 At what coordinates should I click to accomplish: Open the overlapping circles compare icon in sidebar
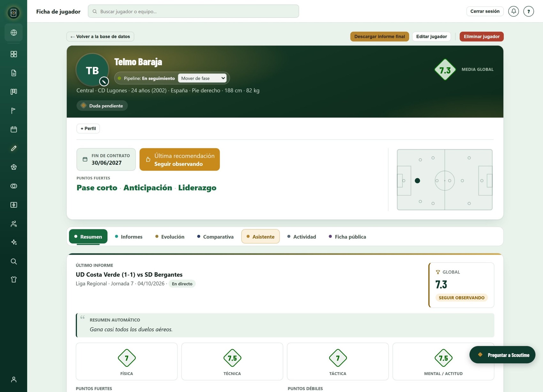click(x=13, y=186)
